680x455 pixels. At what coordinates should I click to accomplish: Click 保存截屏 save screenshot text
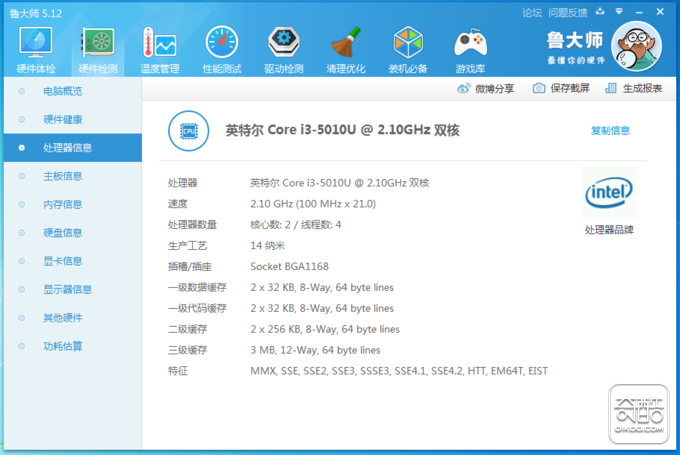coord(570,88)
